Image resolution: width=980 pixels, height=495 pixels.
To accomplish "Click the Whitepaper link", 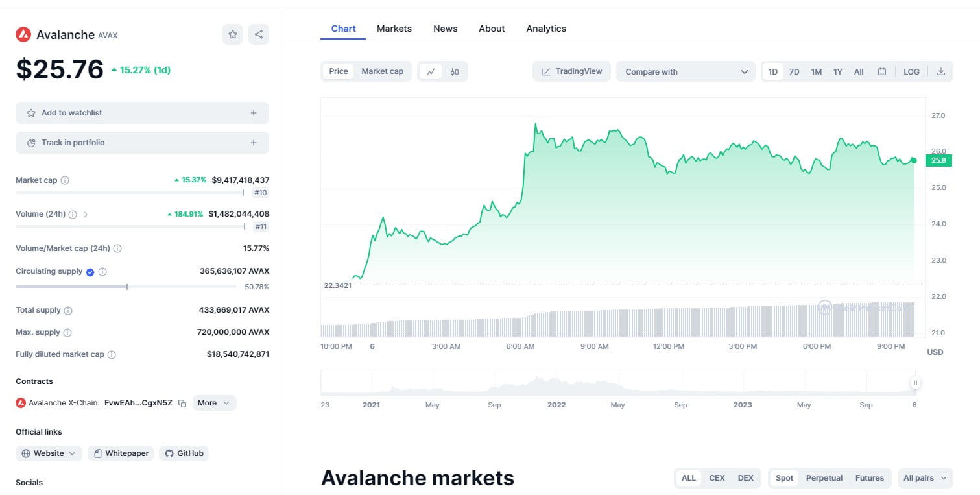I will coord(121,453).
